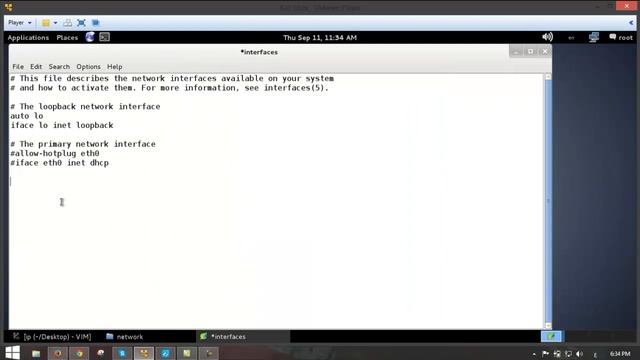Expand the arrow beside the yellow power icon
Image resolution: width=640 pixels, height=360 pixels.
coord(56,23)
